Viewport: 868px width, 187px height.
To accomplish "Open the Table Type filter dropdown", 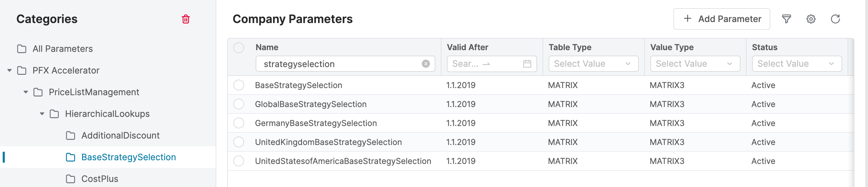I will point(593,64).
